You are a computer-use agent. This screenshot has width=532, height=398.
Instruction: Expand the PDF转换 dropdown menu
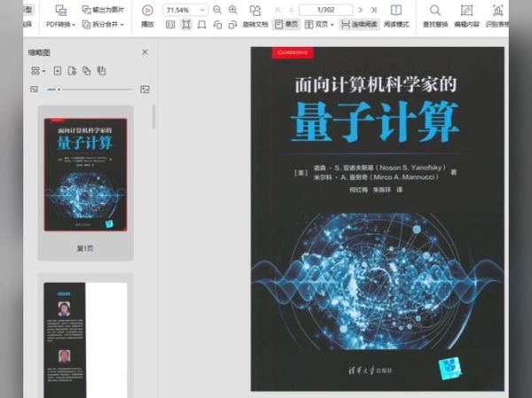pos(62,25)
